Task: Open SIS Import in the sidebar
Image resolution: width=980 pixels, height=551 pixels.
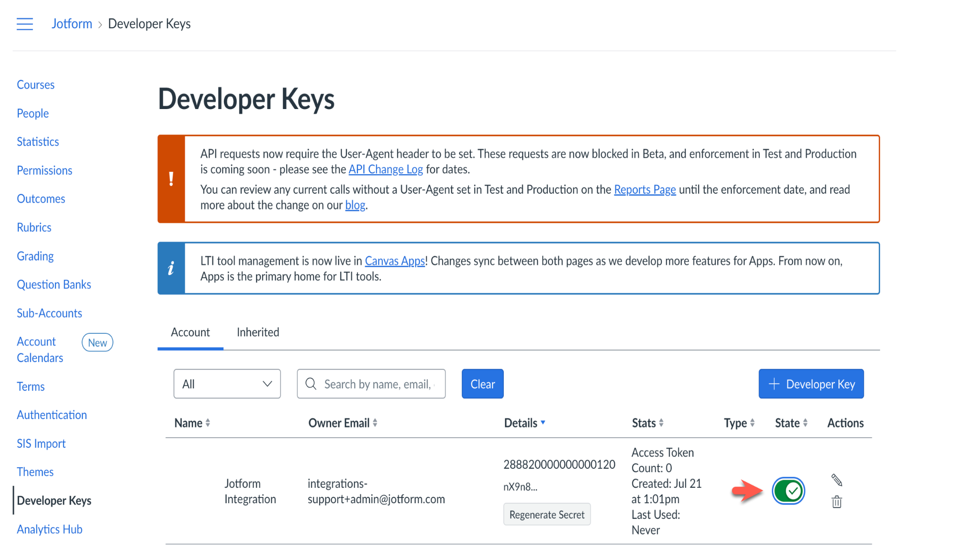Action: coord(41,443)
